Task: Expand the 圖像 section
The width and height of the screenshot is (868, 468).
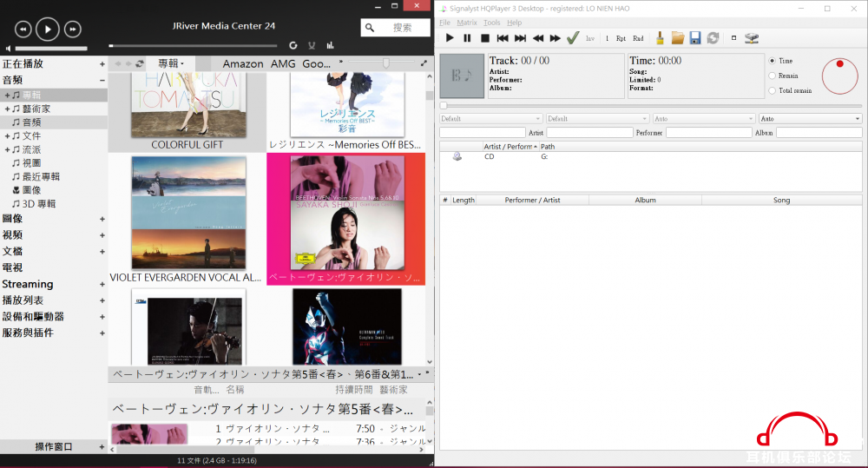Action: [x=102, y=220]
